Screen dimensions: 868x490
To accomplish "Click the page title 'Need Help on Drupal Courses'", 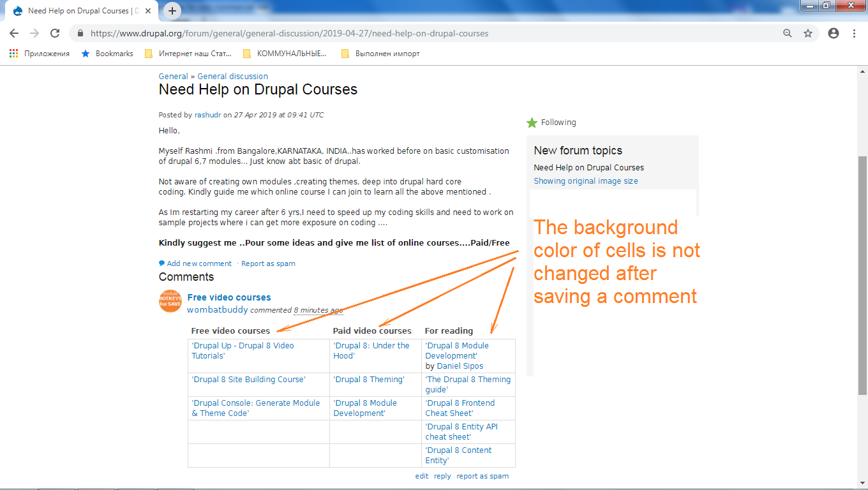I will (x=258, y=89).
